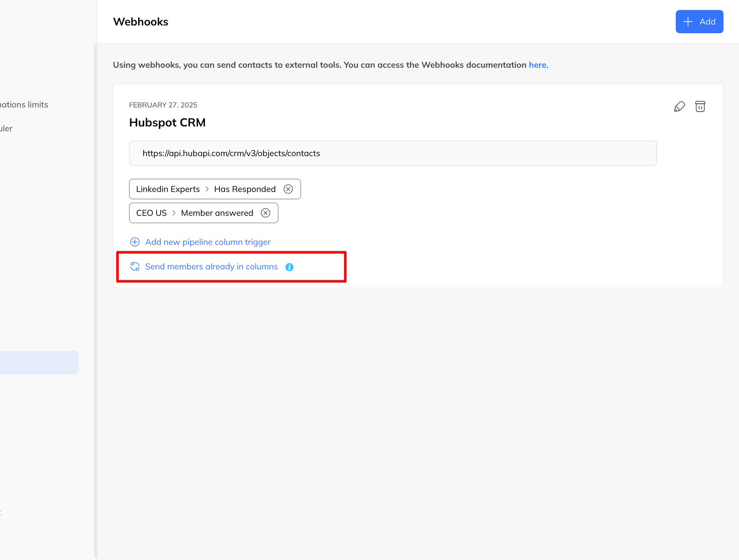The height and width of the screenshot is (560, 739).
Task: Delete the Hubspot CRM webhook via trash icon
Action: pos(700,107)
